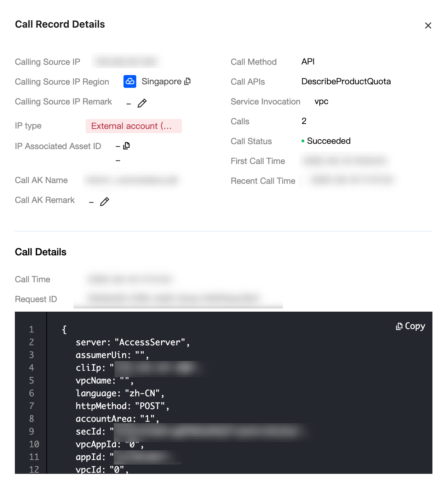Screen dimensions: 448x488
Task: Click the vpc Service Invocation value
Action: point(321,102)
